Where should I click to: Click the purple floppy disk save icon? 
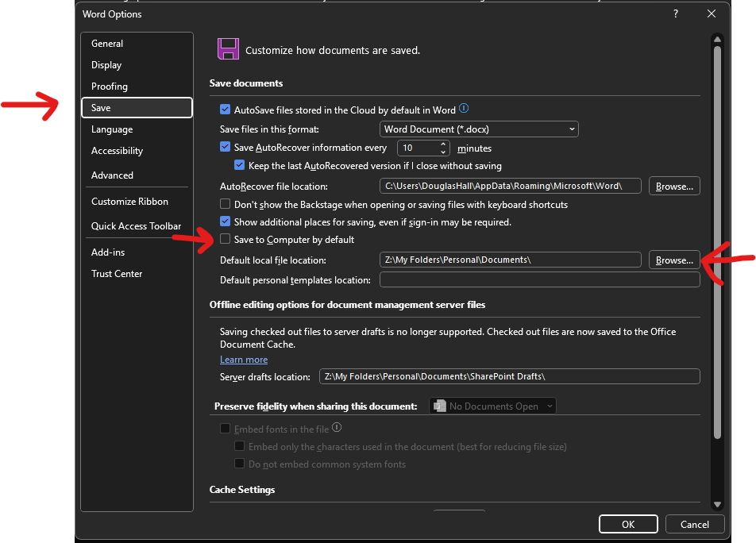(228, 49)
